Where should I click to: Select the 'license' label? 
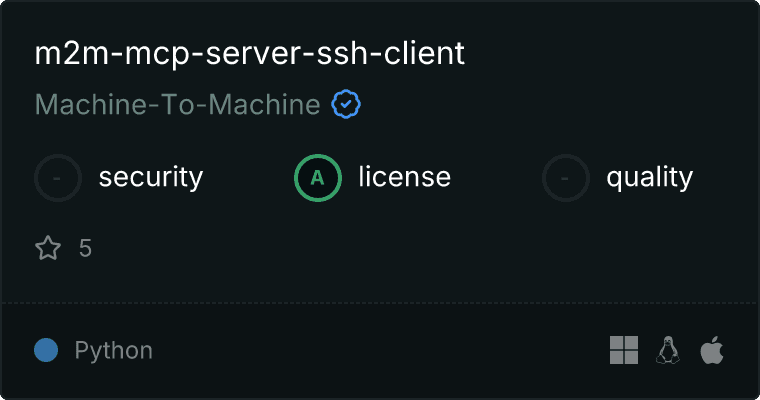(405, 176)
